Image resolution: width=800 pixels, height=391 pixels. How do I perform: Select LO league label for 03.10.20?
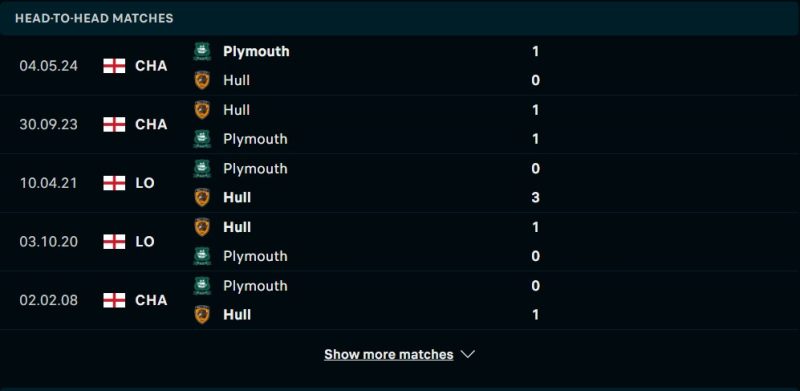point(145,241)
